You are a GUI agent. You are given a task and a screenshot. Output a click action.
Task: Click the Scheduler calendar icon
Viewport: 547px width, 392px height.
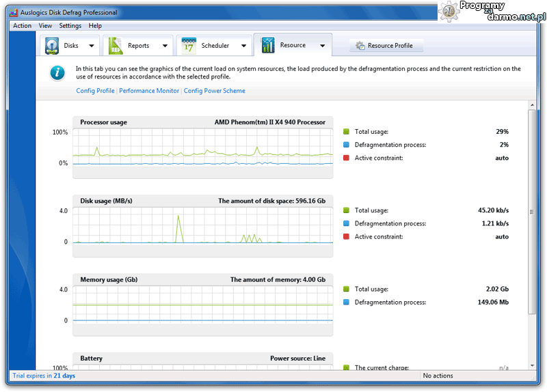(189, 46)
